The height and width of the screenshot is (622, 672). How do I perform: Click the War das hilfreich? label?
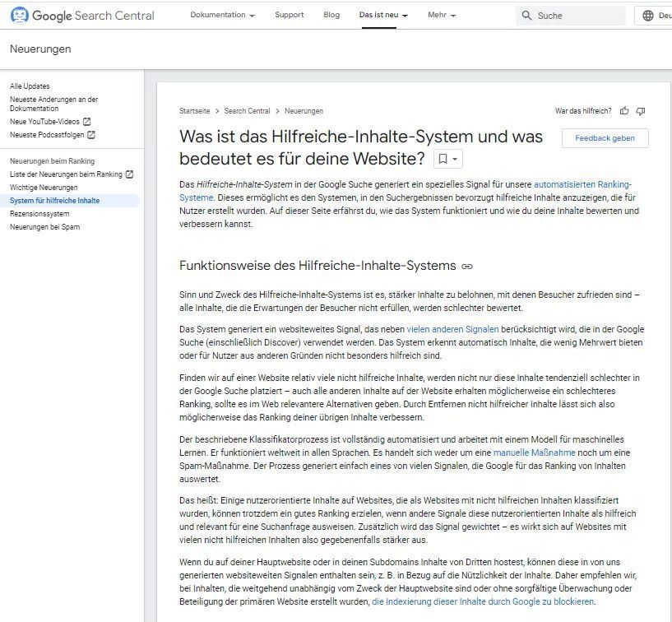tap(583, 111)
